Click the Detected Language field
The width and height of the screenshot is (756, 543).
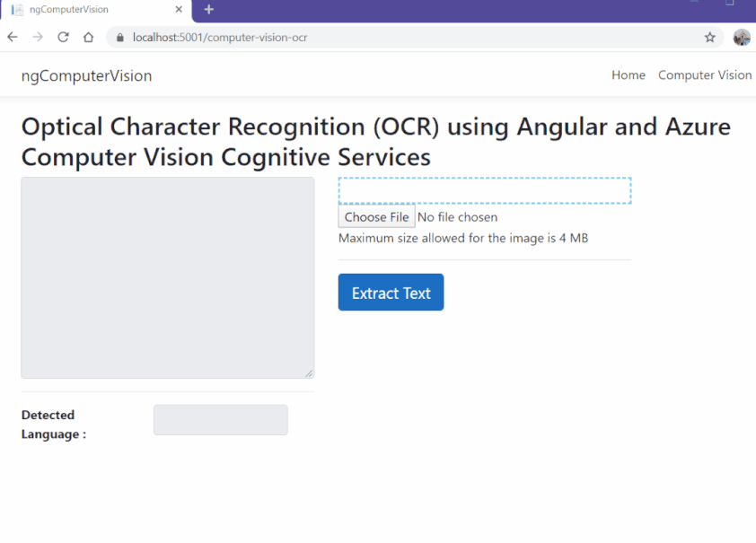tap(220, 420)
